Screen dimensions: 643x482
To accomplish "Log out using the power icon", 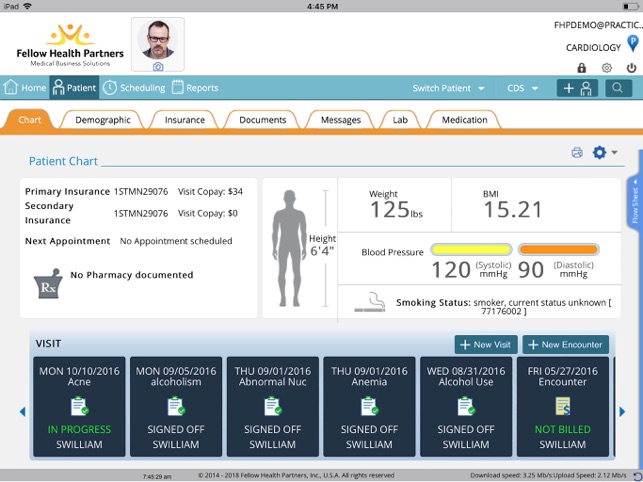I will coord(632,68).
